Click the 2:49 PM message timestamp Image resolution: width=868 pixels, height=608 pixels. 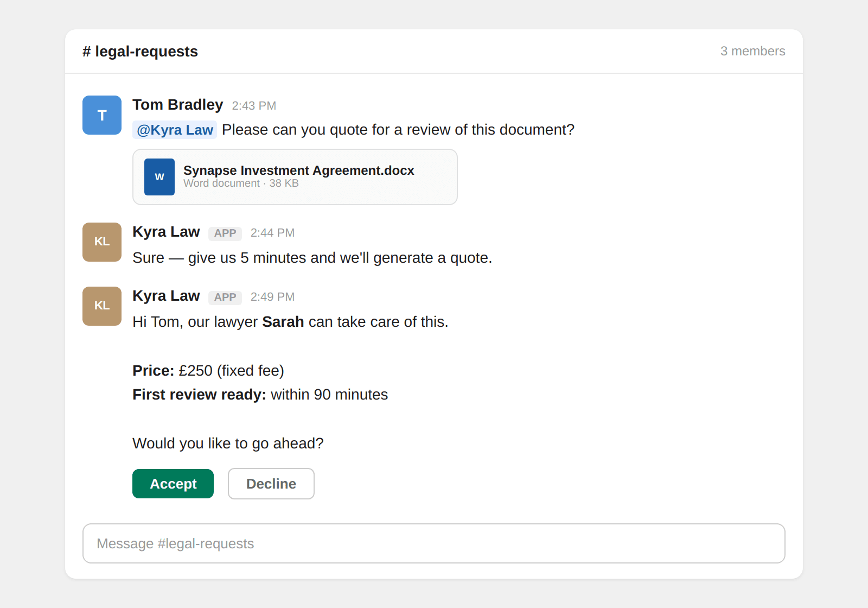click(272, 297)
